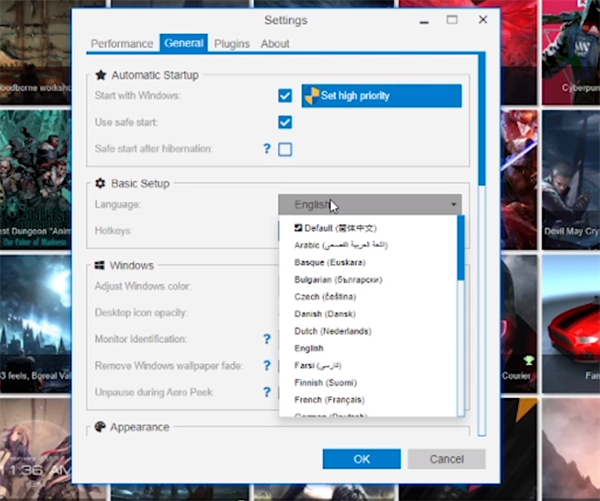Uncheck the Start with Windows checkbox
Image resolution: width=600 pixels, height=501 pixels.
285,96
